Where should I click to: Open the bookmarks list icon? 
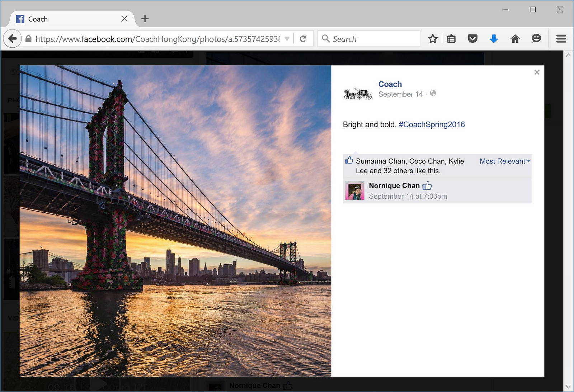coord(451,39)
